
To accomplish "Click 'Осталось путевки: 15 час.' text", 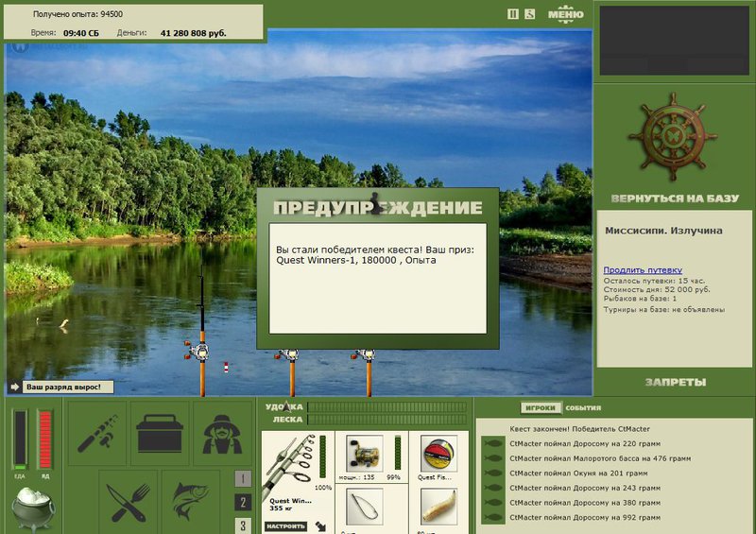I will (x=654, y=281).
